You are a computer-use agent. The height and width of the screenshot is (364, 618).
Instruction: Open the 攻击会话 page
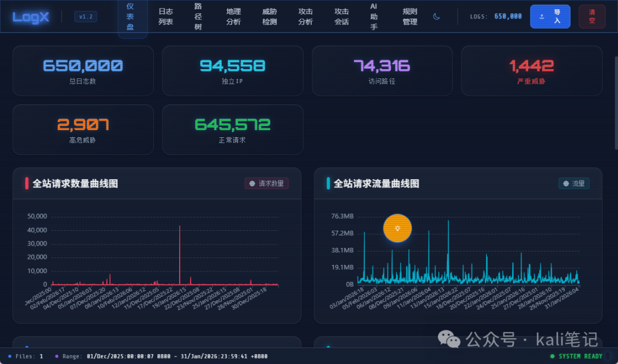pyautogui.click(x=342, y=17)
